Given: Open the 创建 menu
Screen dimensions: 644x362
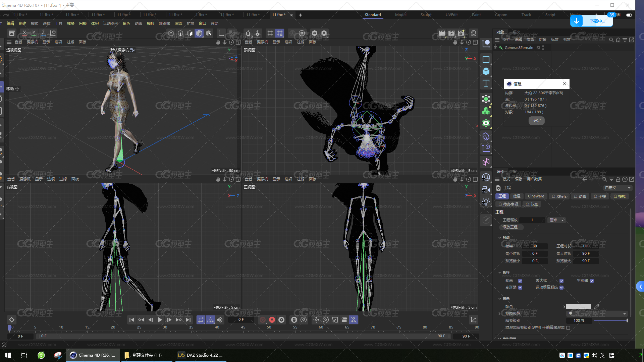Looking at the screenshot, I should point(22,23).
